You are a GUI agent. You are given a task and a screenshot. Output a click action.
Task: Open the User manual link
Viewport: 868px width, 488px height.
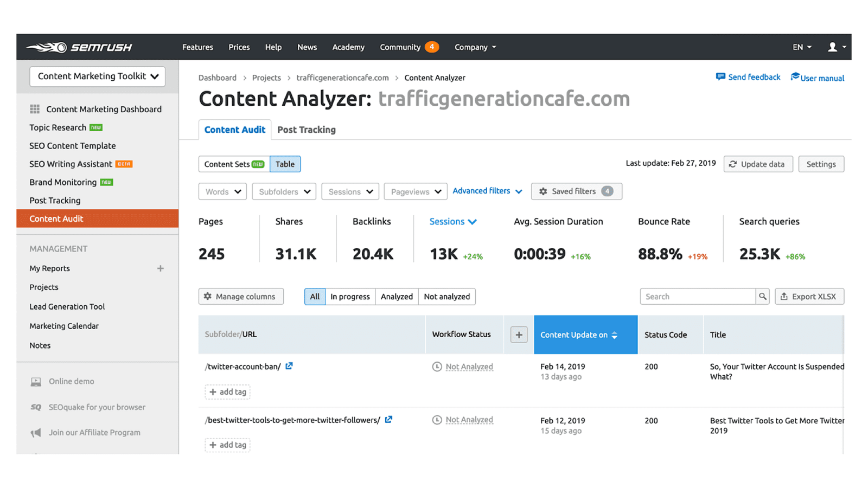pos(821,78)
